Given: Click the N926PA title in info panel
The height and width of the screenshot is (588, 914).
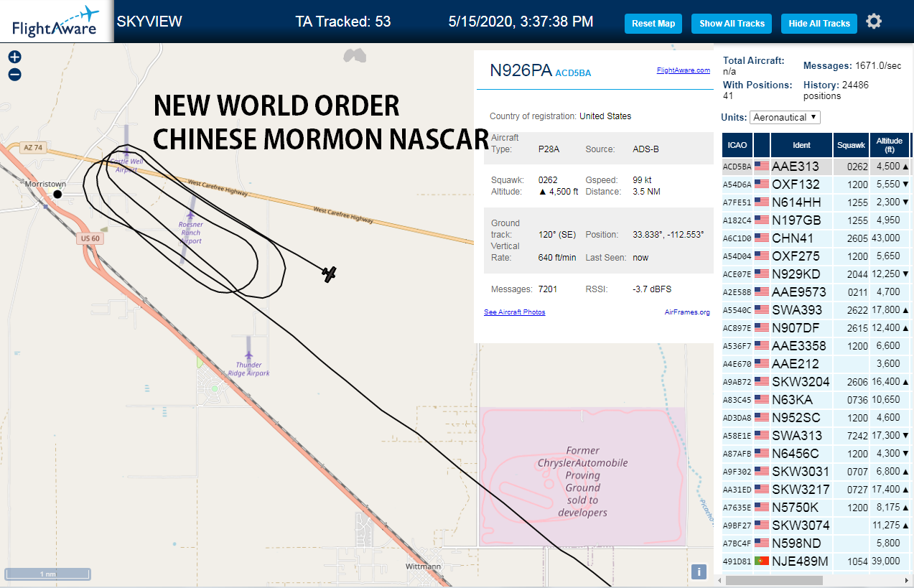Looking at the screenshot, I should click(521, 70).
